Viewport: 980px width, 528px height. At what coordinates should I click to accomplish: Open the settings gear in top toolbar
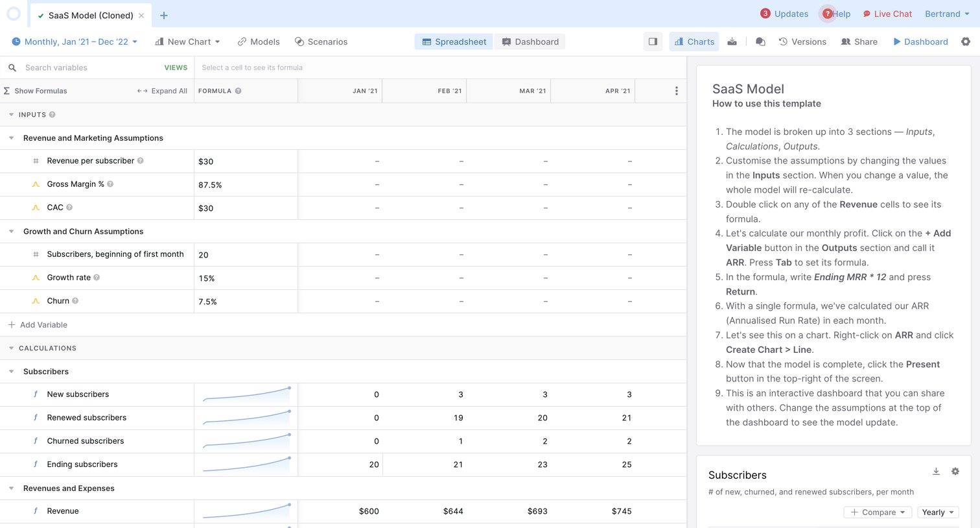[966, 42]
